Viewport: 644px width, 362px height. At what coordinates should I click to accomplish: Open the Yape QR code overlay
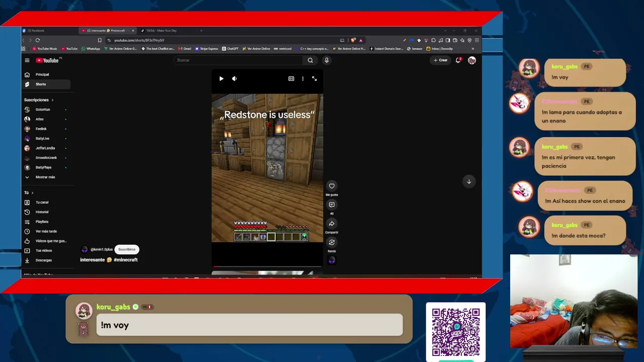click(456, 332)
